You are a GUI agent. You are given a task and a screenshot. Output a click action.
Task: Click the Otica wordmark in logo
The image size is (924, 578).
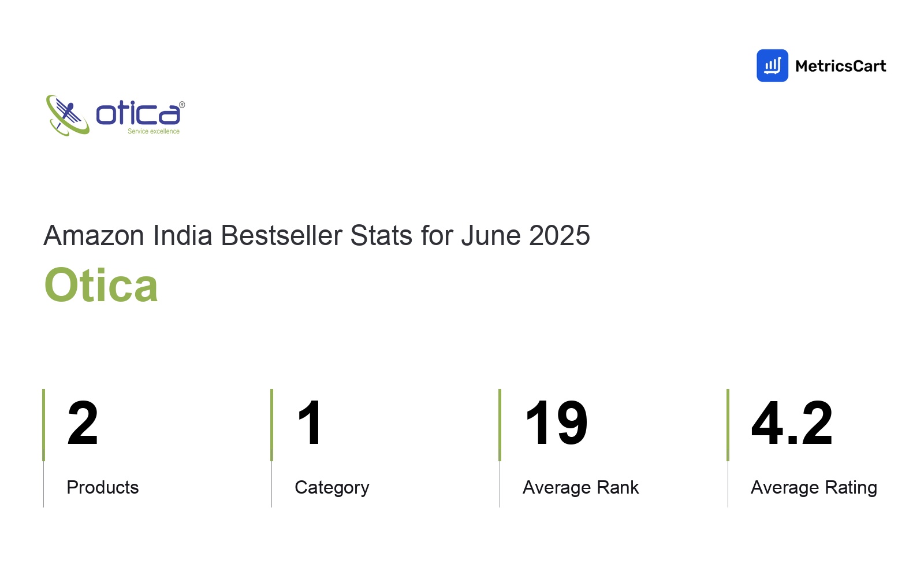click(137, 113)
